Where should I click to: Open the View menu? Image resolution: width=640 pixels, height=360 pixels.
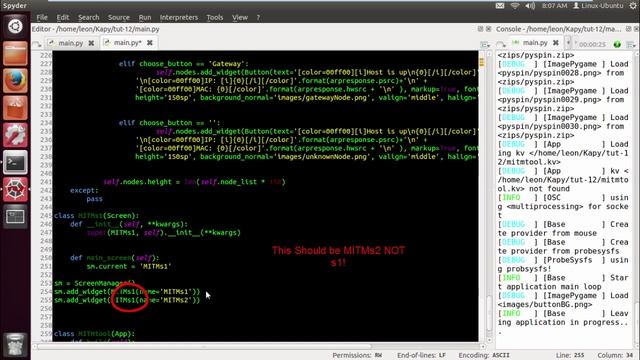tap(240, 18)
